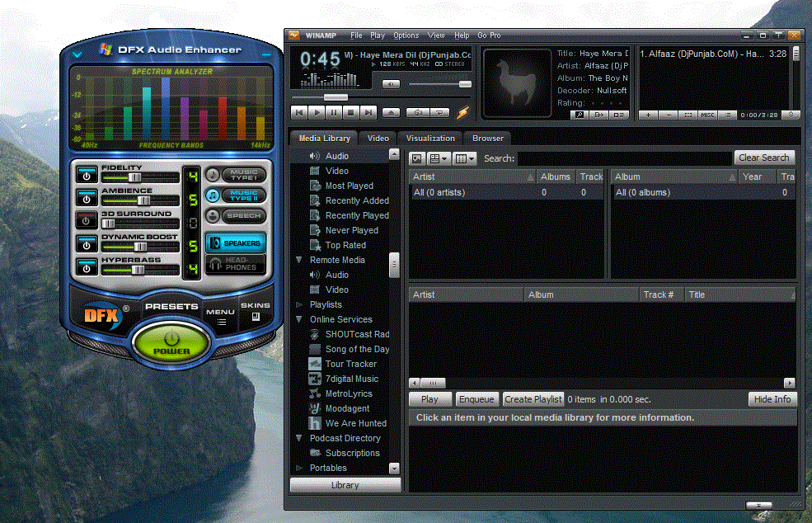Click the Enqueue button
This screenshot has width=812, height=523.
[x=476, y=399]
